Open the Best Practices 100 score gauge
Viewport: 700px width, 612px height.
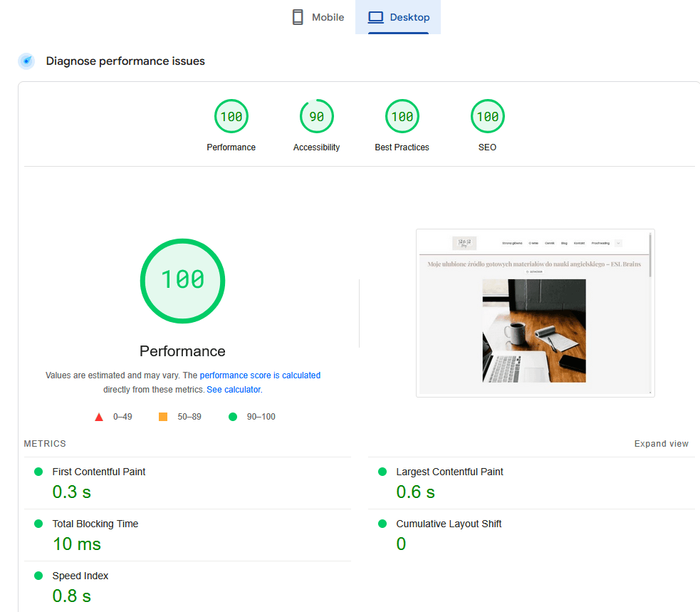coord(402,117)
